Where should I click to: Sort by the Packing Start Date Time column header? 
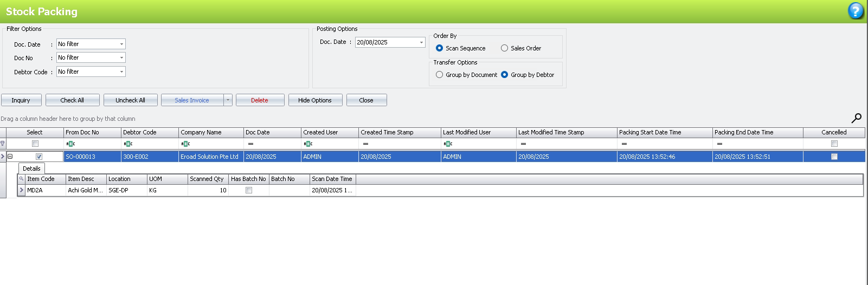coord(664,132)
